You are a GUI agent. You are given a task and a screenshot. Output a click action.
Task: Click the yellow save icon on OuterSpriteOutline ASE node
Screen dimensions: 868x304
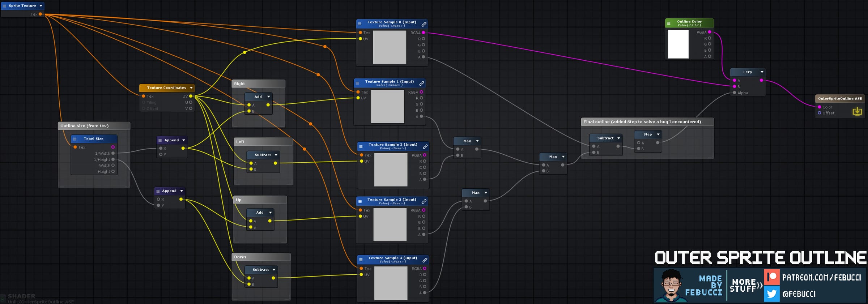(857, 111)
